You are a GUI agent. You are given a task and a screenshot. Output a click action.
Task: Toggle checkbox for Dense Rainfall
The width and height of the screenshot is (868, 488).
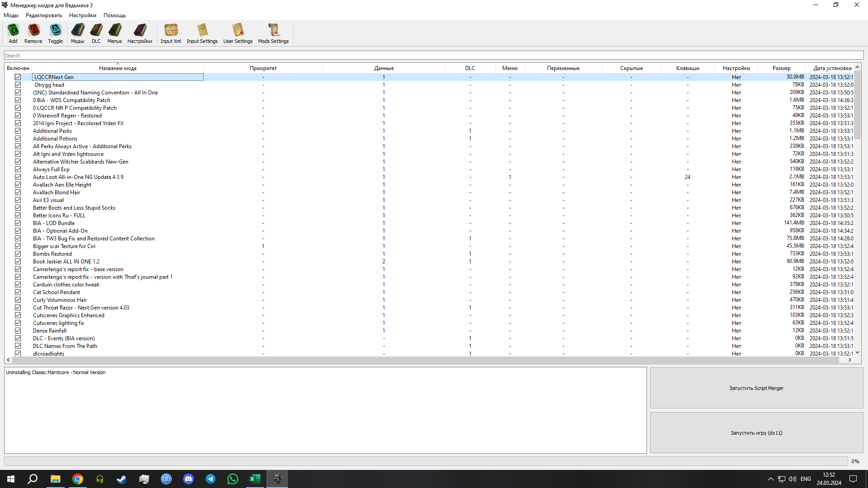click(18, 331)
